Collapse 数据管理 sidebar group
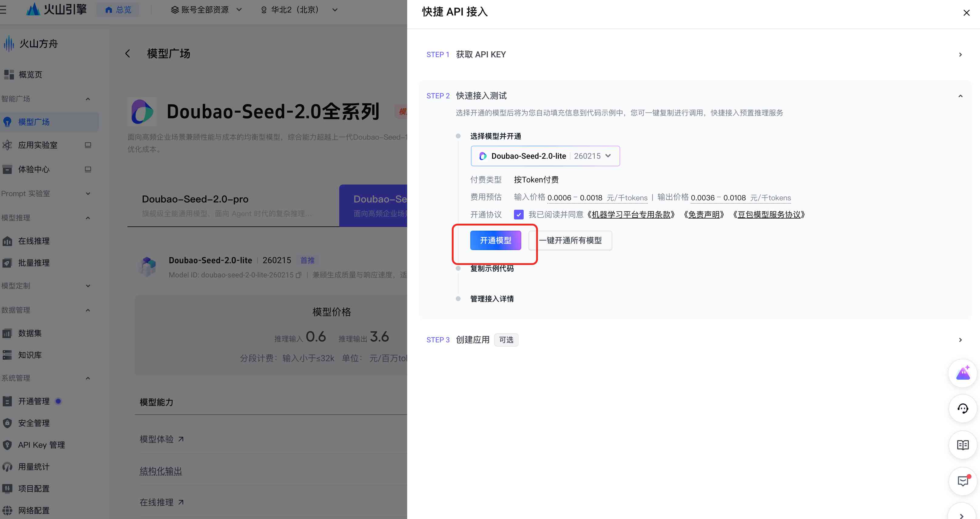The width and height of the screenshot is (980, 519). [88, 310]
